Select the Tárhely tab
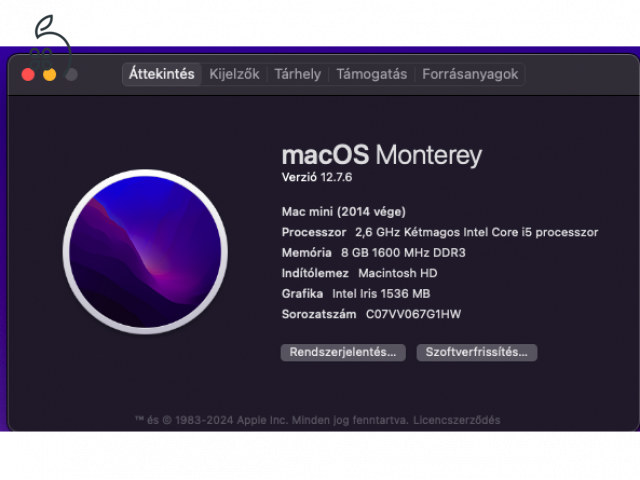 [x=298, y=74]
